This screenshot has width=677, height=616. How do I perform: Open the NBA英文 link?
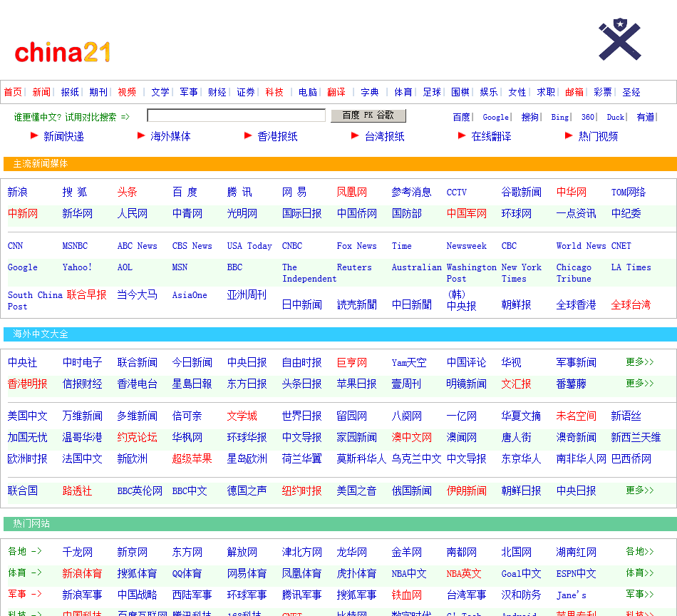click(x=464, y=574)
